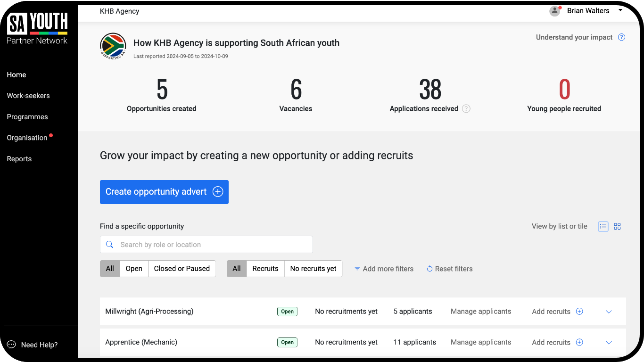Screen dimensions: 644x362
Task: Click the Add more filters icon
Action: tap(357, 269)
